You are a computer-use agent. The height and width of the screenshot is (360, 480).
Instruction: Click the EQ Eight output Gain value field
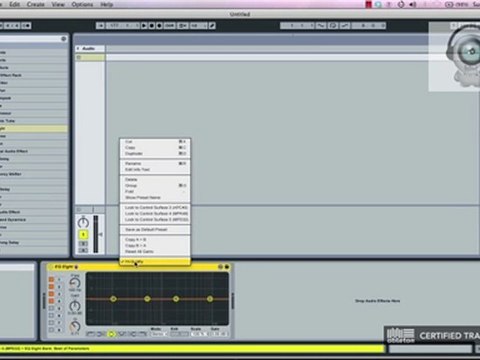(x=219, y=334)
